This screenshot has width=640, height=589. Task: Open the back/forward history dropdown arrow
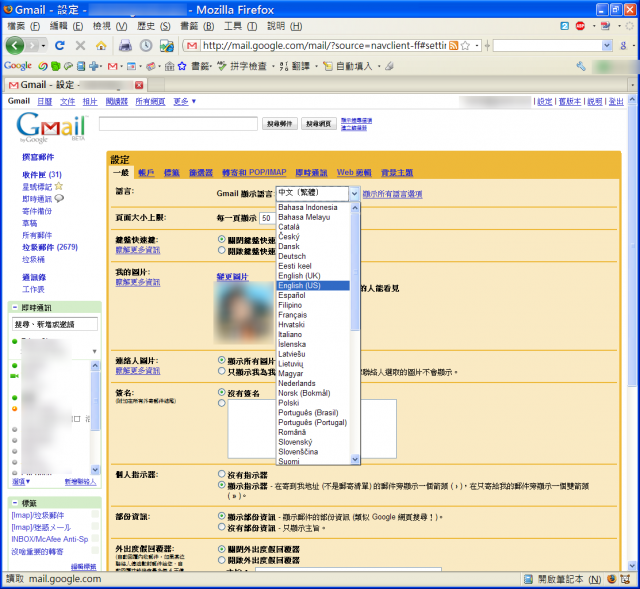[x=43, y=45]
